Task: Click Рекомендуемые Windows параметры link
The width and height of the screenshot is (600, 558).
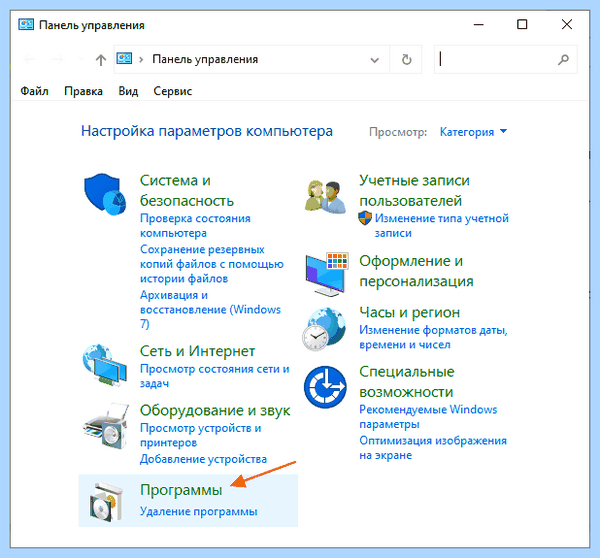Action: point(428,417)
